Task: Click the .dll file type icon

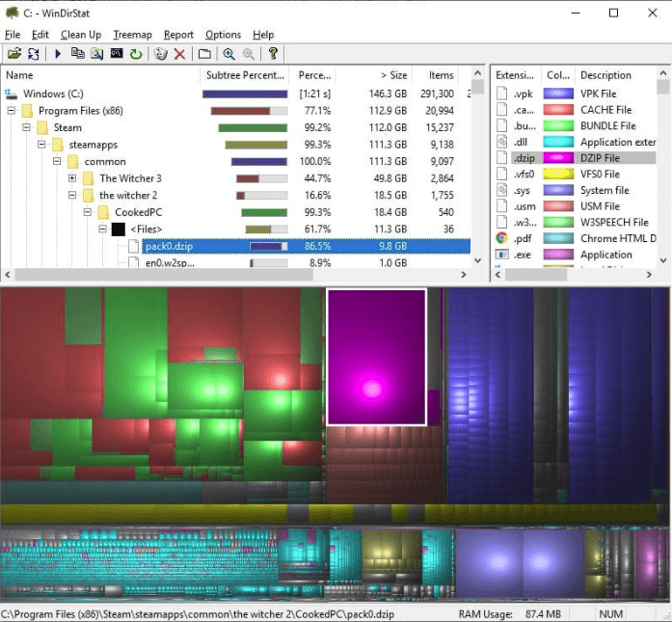Action: point(501,142)
